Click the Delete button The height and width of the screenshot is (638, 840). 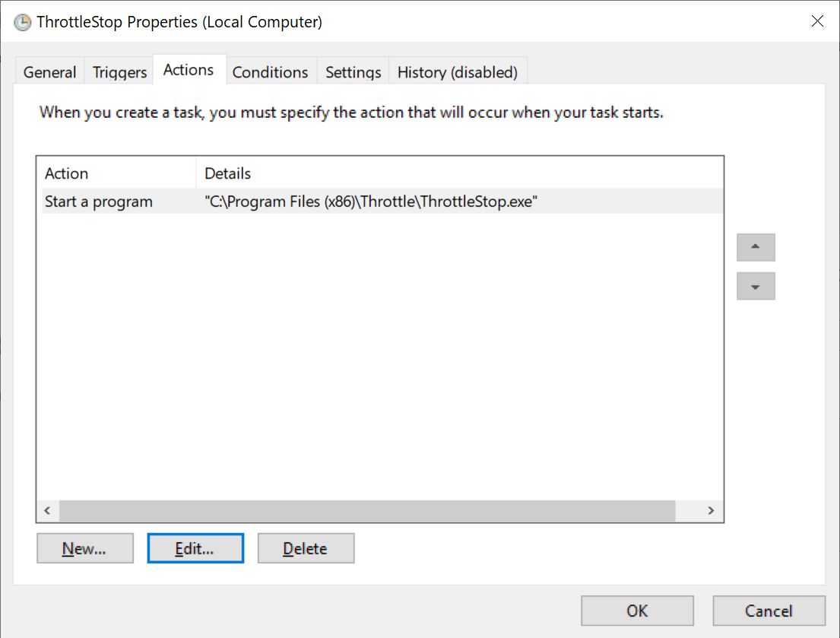306,548
